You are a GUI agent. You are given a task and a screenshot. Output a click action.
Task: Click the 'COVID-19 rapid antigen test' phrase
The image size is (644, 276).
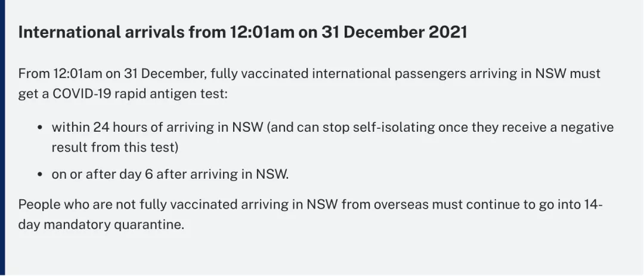(x=138, y=94)
